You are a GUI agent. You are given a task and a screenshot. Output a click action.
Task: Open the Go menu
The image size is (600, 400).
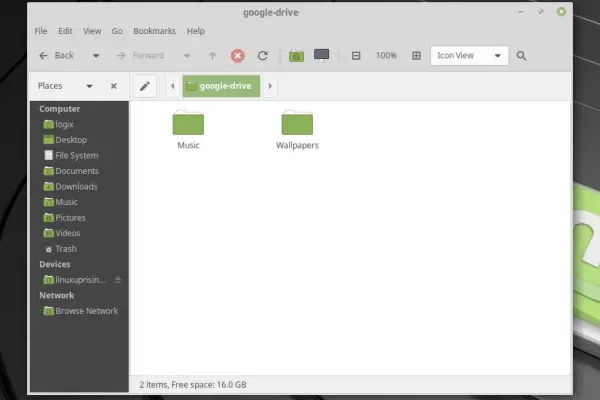pos(117,31)
